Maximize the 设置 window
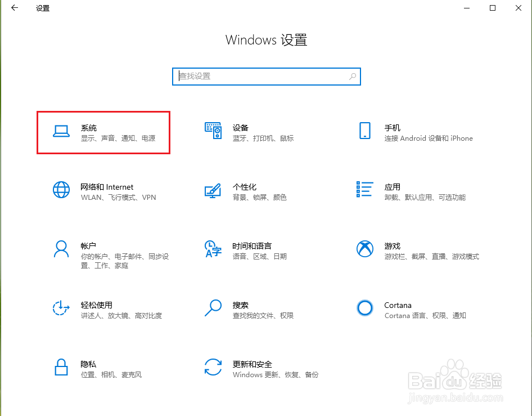532x416 pixels. 493,8
